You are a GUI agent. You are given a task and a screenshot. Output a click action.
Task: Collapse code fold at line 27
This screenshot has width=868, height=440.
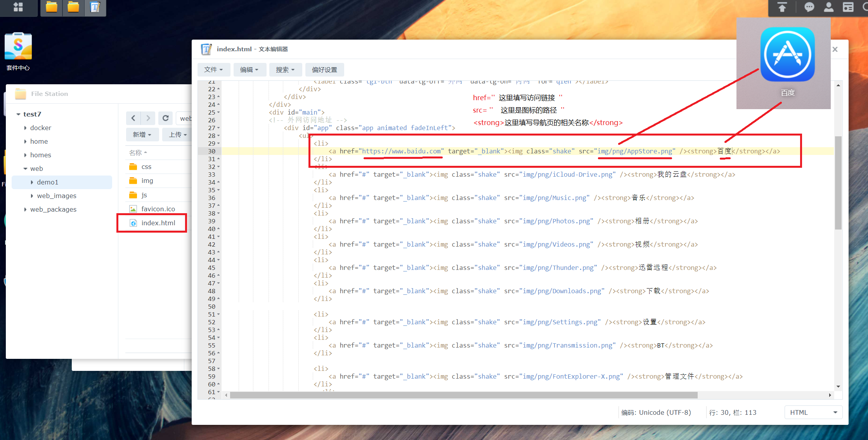pos(218,128)
